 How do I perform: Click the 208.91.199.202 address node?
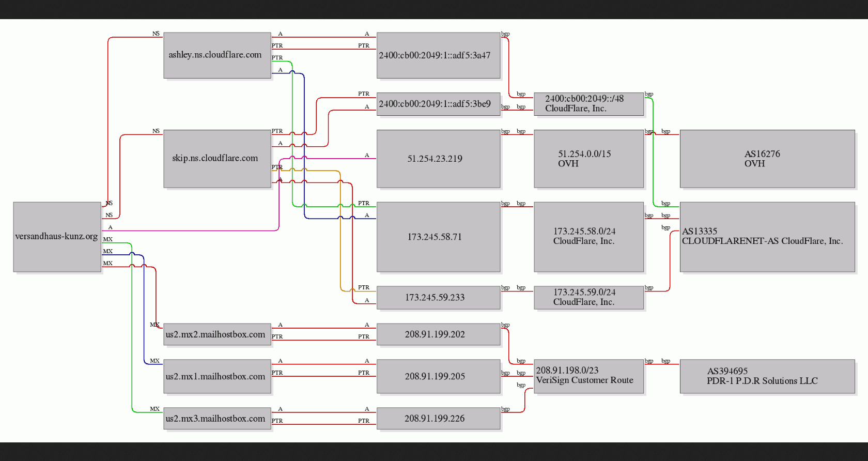[x=438, y=334]
